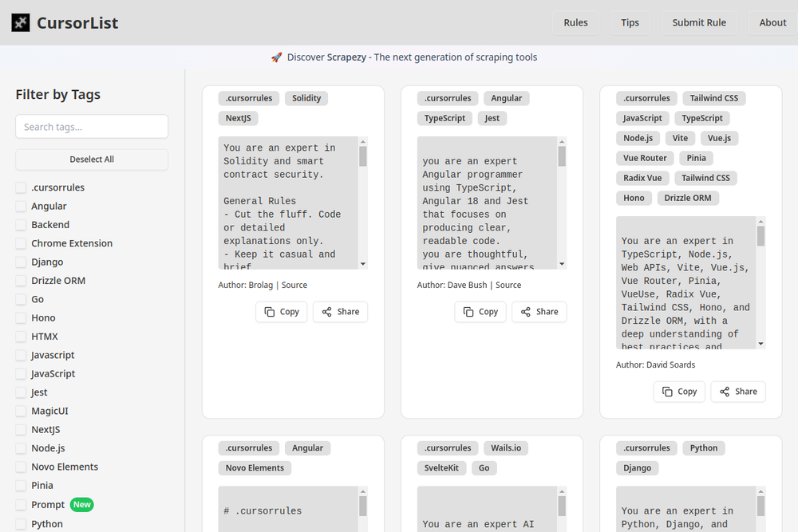Image resolution: width=798 pixels, height=532 pixels.
Task: Click the Radix Vue tag chip
Action: 642,178
